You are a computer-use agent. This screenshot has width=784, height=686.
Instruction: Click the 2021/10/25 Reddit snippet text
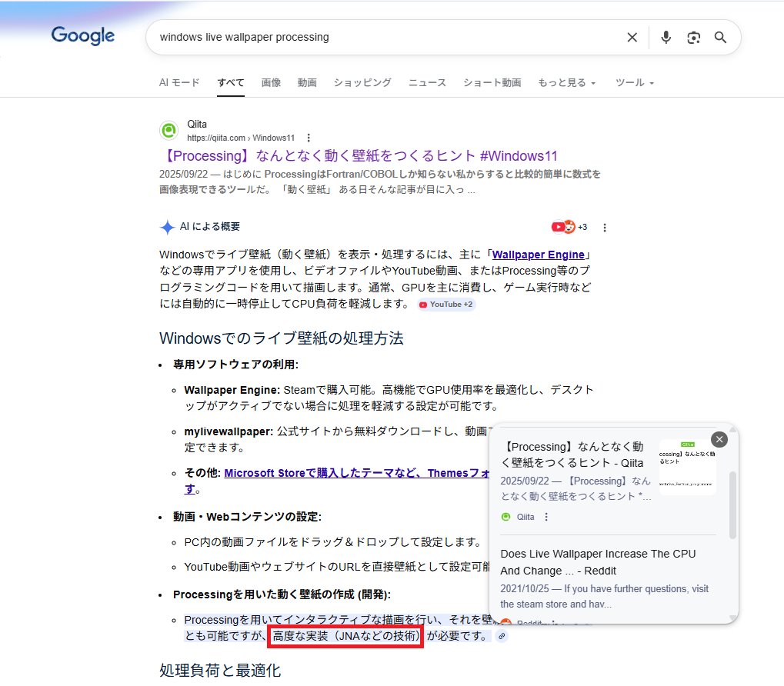coord(605,597)
